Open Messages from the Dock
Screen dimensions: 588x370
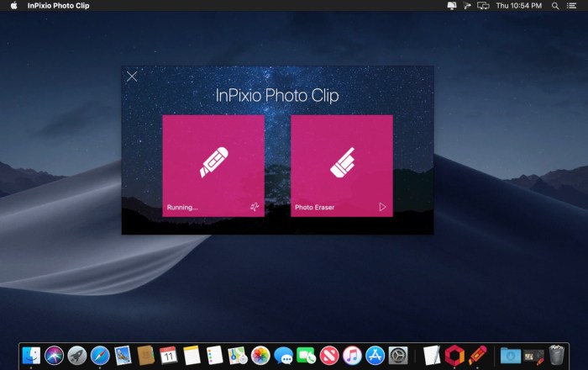pyautogui.click(x=283, y=355)
